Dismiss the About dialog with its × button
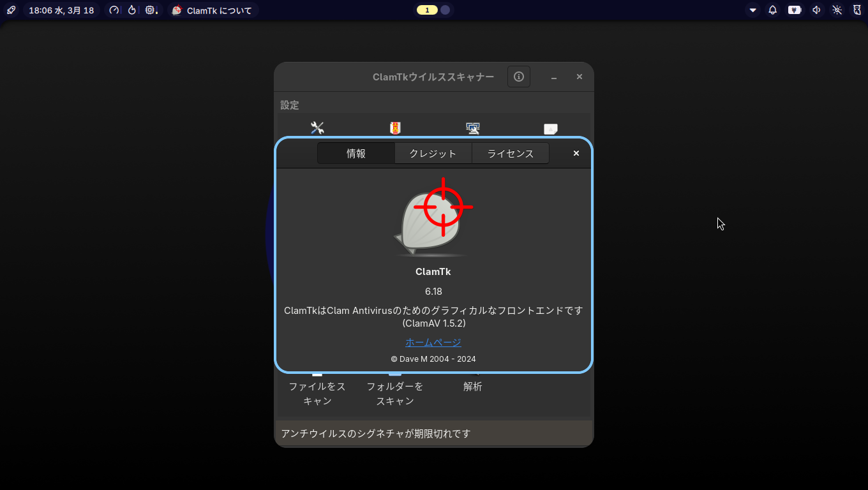 [x=576, y=153]
